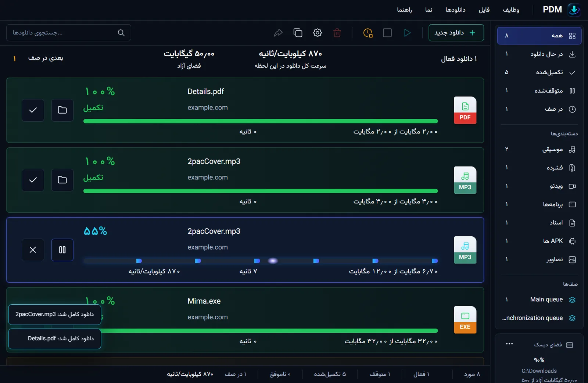Select the همه filter in sidebar
Screen dimensions: 588x383
[539, 36]
